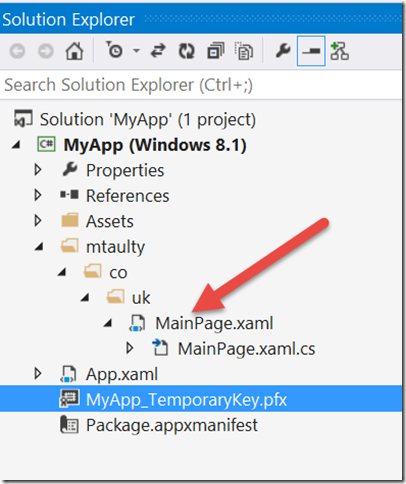406x484 pixels.
Task: Select the mtaulty folder
Action: (115, 247)
